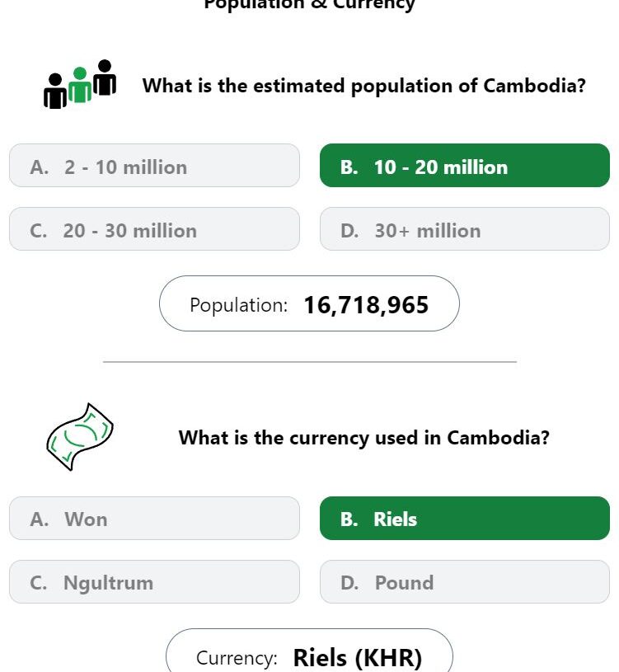The width and height of the screenshot is (619, 672).
Task: Pick the Ngultrum currency option
Action: (154, 581)
